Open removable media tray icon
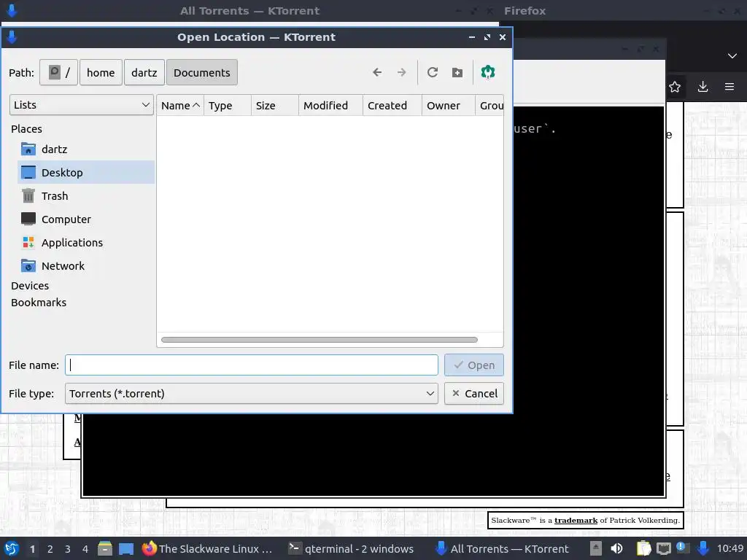The image size is (747, 560). click(595, 548)
